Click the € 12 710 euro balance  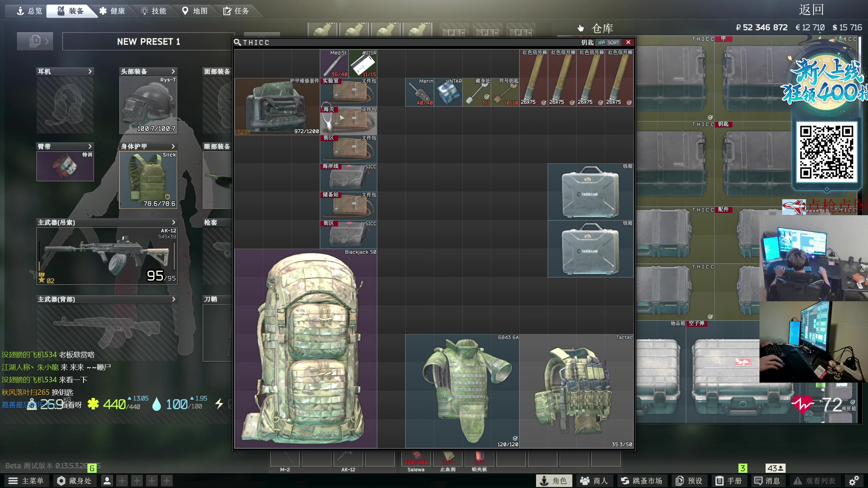810,27
